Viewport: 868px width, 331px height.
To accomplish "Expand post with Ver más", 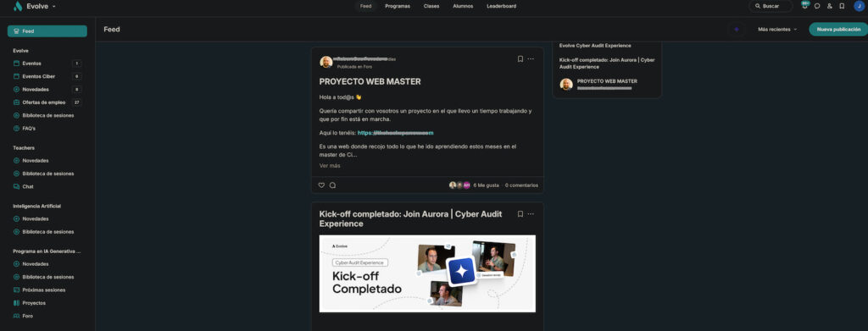I will 330,166.
